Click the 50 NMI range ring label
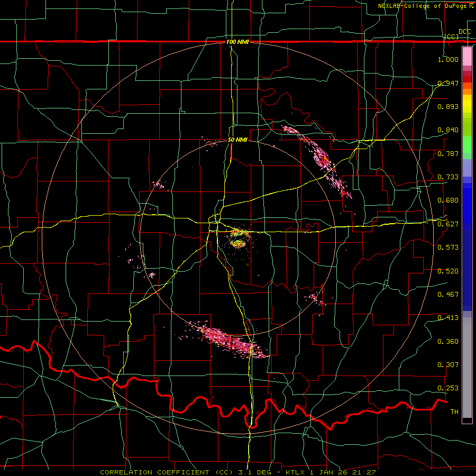The height and width of the screenshot is (476, 476). point(237,140)
